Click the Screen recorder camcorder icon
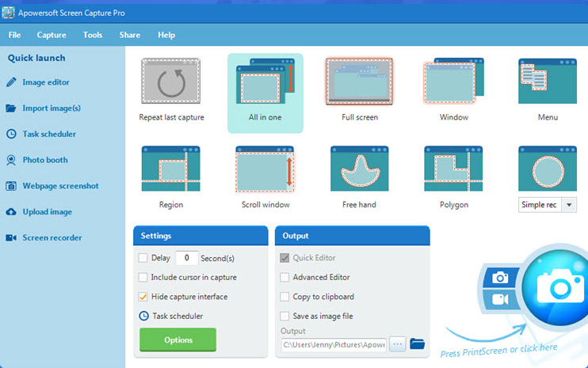The height and width of the screenshot is (368, 588). [x=11, y=237]
